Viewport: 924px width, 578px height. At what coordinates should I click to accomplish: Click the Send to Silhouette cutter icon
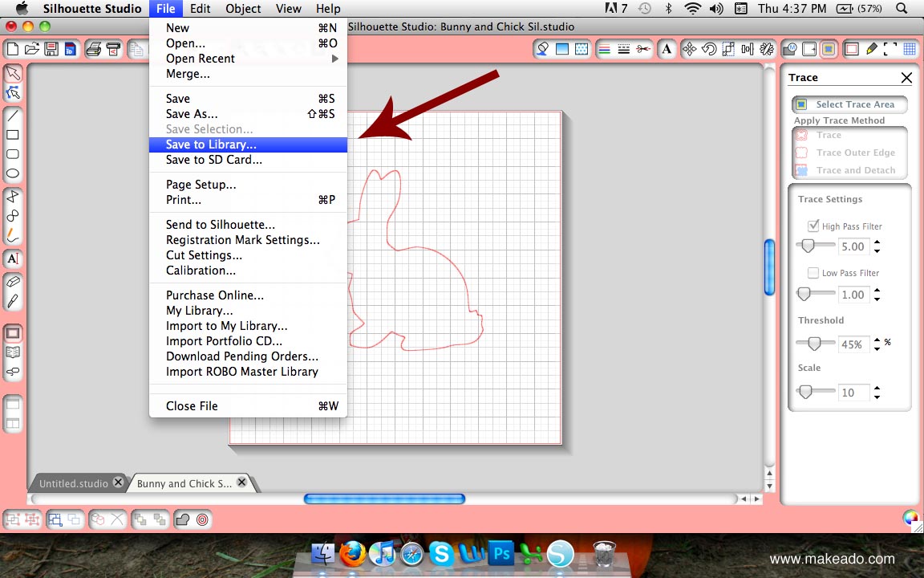click(x=113, y=49)
